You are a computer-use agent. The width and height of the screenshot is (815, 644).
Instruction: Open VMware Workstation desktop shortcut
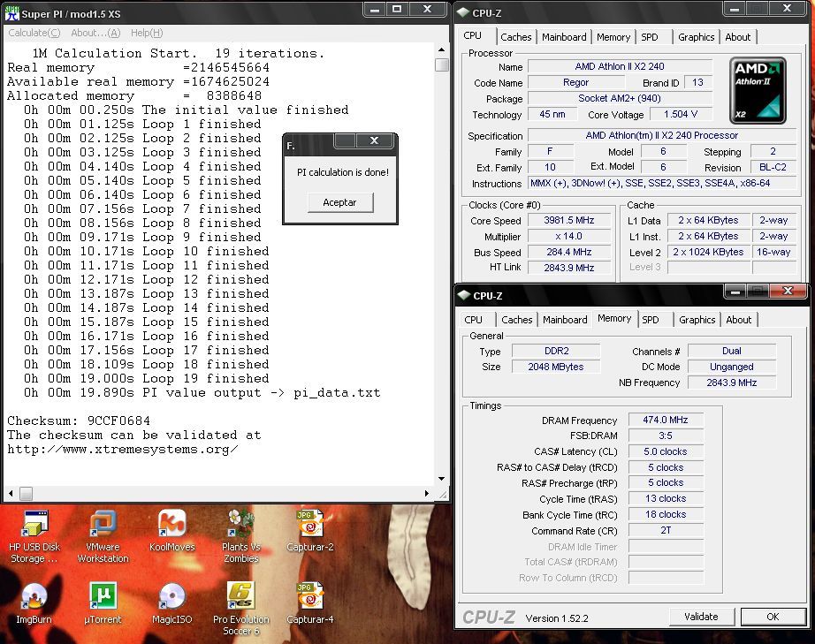(x=103, y=536)
